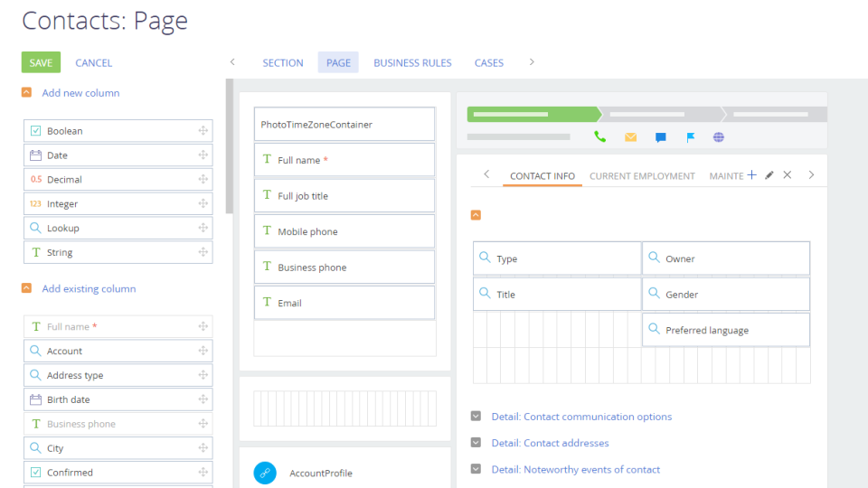
Task: Click the third gray stage of progress bar
Action: point(776,115)
